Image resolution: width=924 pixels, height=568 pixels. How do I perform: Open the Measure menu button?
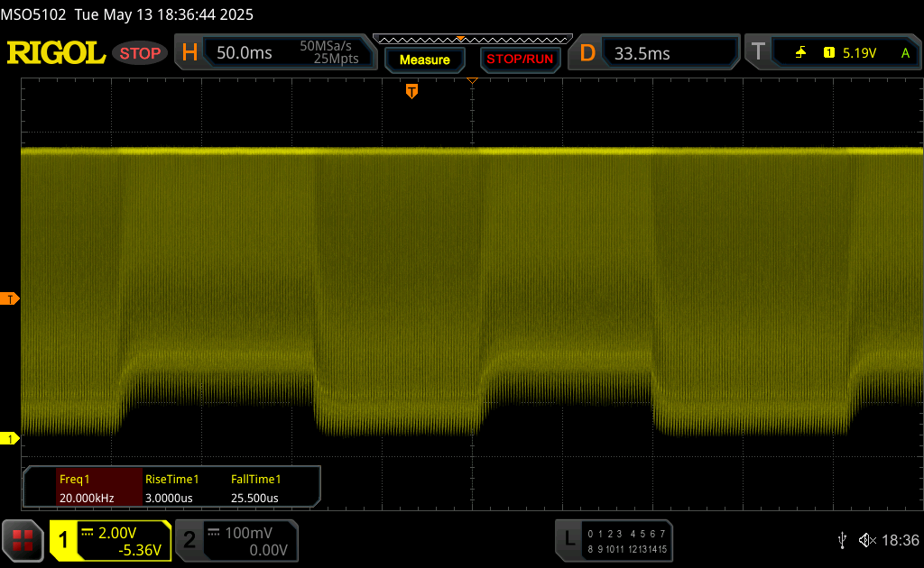424,60
